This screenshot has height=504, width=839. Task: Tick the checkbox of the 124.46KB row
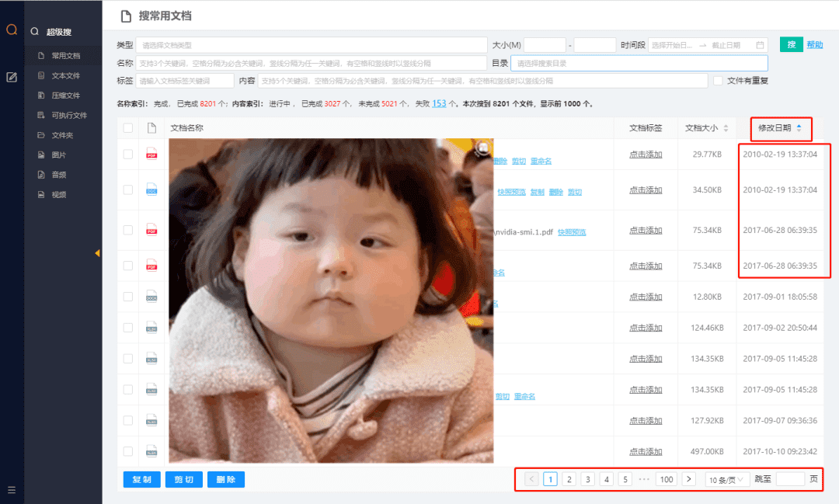click(128, 328)
